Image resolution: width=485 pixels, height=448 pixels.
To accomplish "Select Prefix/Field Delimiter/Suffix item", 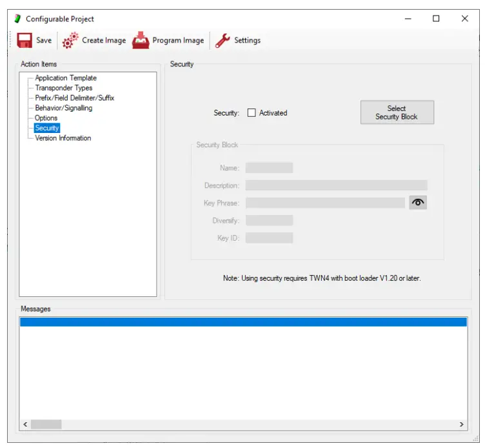I will pyautogui.click(x=74, y=98).
